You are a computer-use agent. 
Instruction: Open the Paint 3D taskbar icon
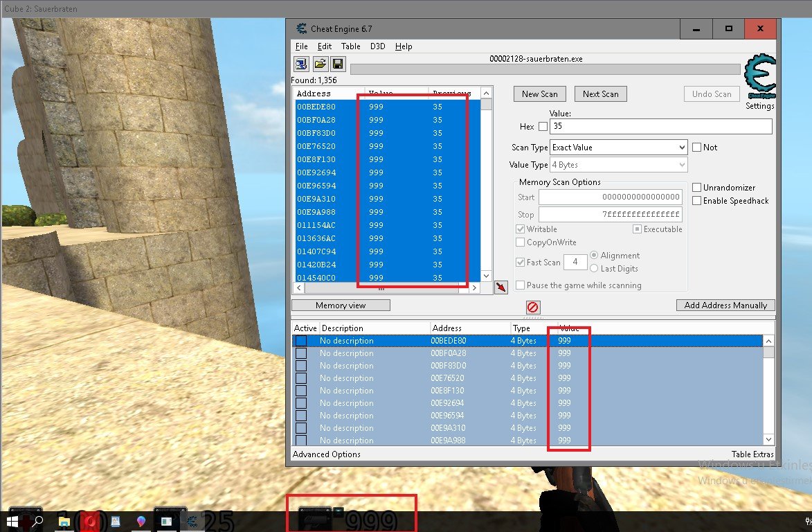click(141, 521)
